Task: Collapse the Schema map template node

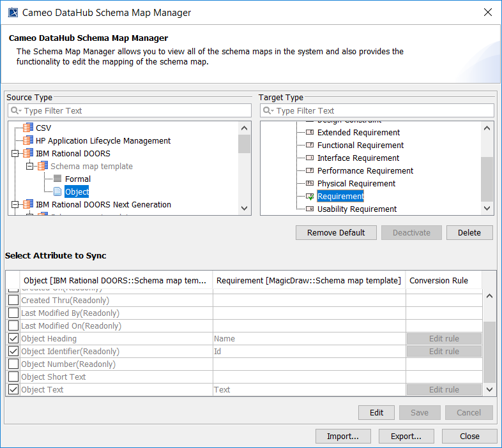Action: 29,166
